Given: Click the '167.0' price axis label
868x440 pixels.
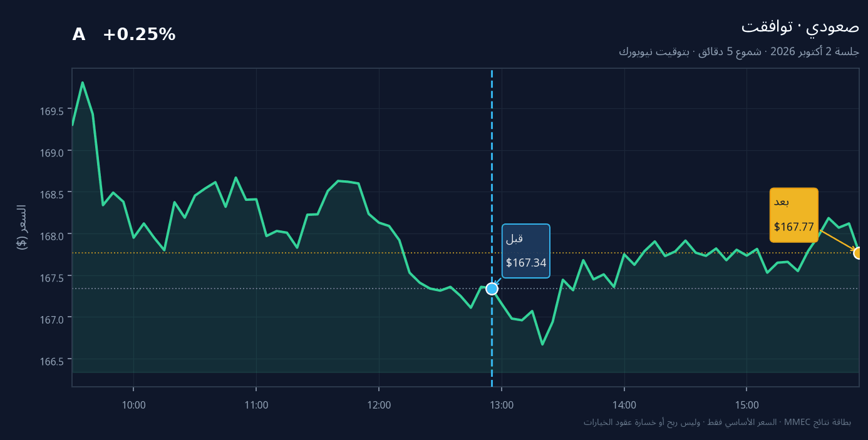Looking at the screenshot, I should tap(52, 319).
